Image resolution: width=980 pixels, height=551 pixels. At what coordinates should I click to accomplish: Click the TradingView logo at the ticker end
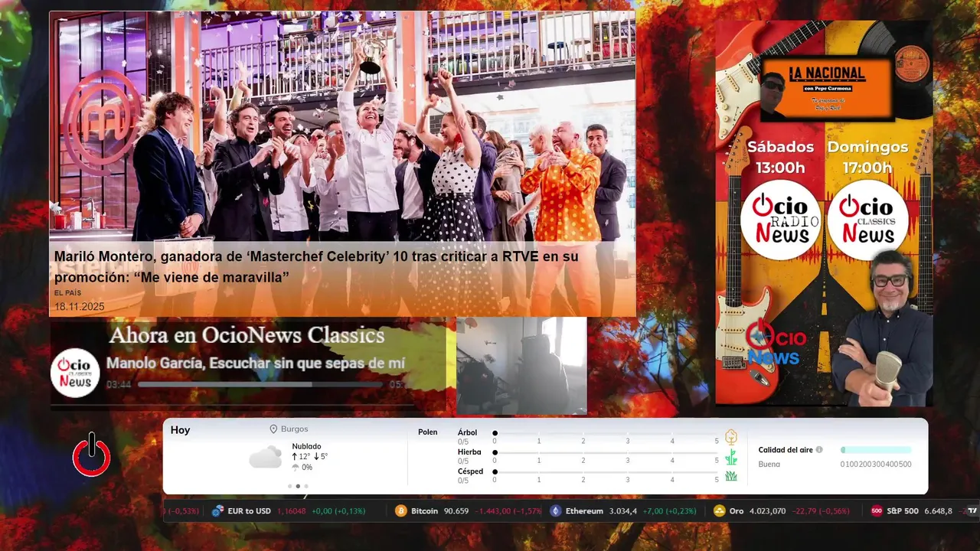pyautogui.click(x=972, y=510)
